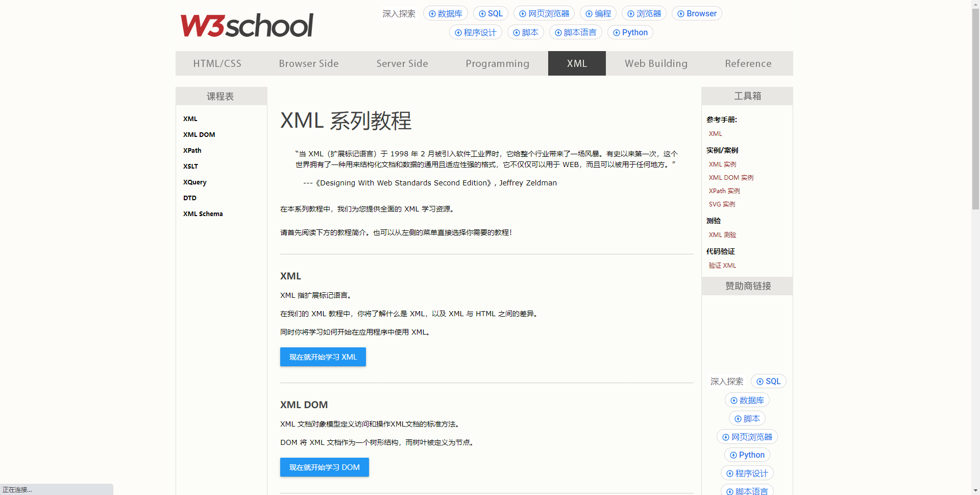This screenshot has height=495, width=980.
Task: Open the Browser tag in top bar
Action: (697, 14)
